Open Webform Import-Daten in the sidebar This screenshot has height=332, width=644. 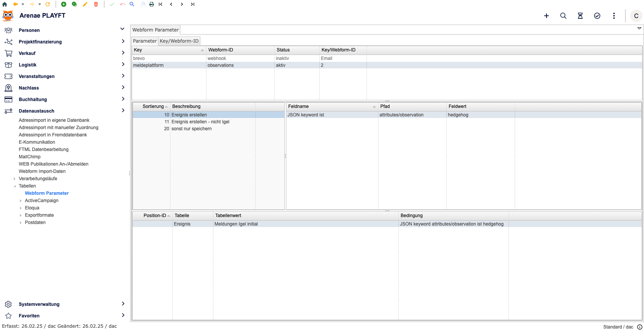pyautogui.click(x=42, y=171)
